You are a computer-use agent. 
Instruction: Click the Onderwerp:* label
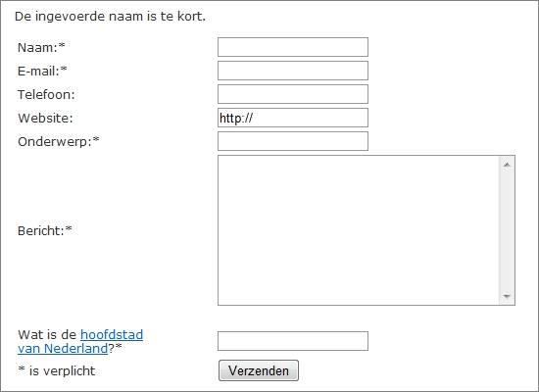point(59,141)
